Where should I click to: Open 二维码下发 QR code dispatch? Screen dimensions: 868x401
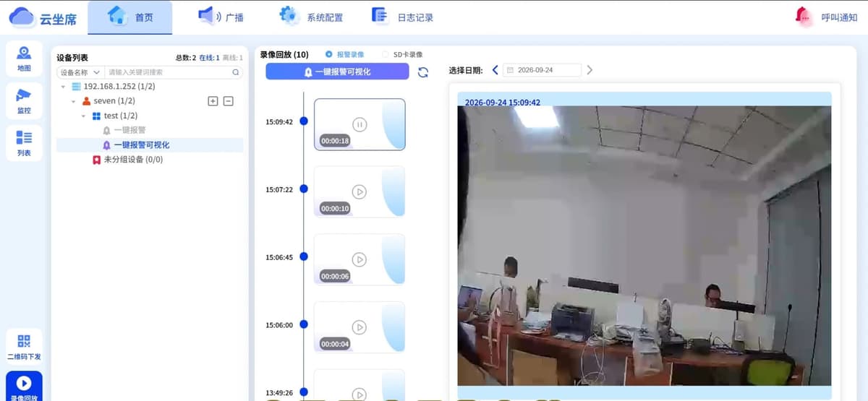(x=24, y=347)
